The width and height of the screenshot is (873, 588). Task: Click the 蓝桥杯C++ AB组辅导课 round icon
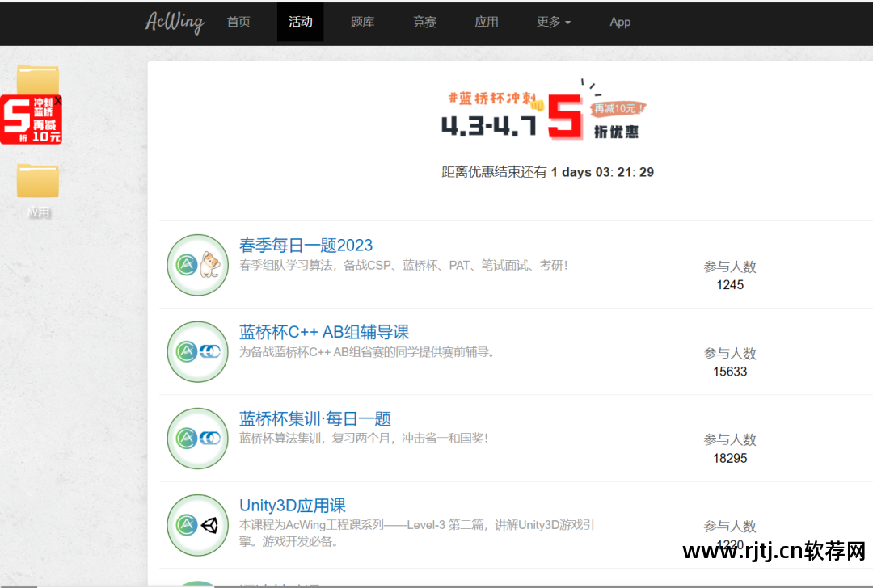point(198,351)
